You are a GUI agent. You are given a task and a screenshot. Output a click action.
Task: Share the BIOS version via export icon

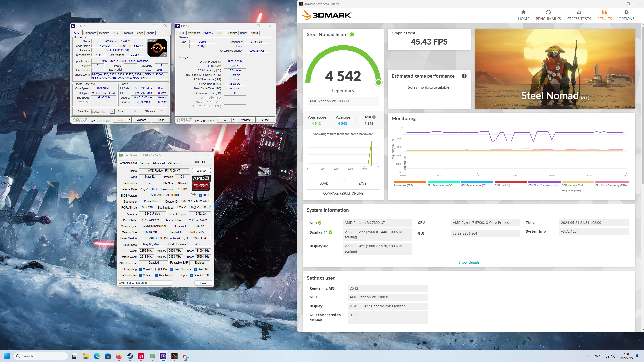pos(193,195)
